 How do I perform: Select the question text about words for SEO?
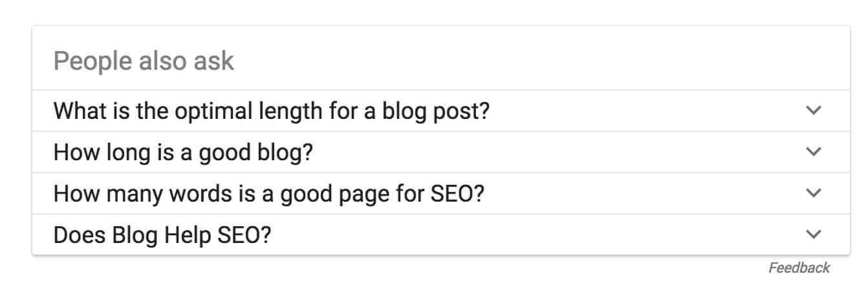(268, 193)
